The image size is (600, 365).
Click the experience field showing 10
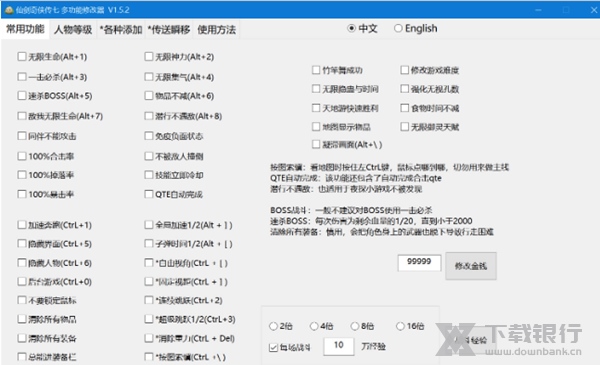[x=339, y=346]
